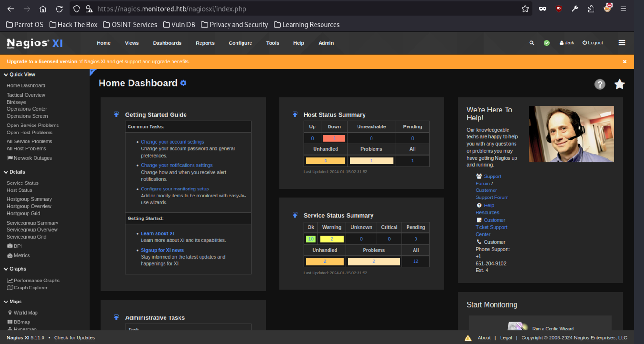Open the Reports menu

coord(205,43)
